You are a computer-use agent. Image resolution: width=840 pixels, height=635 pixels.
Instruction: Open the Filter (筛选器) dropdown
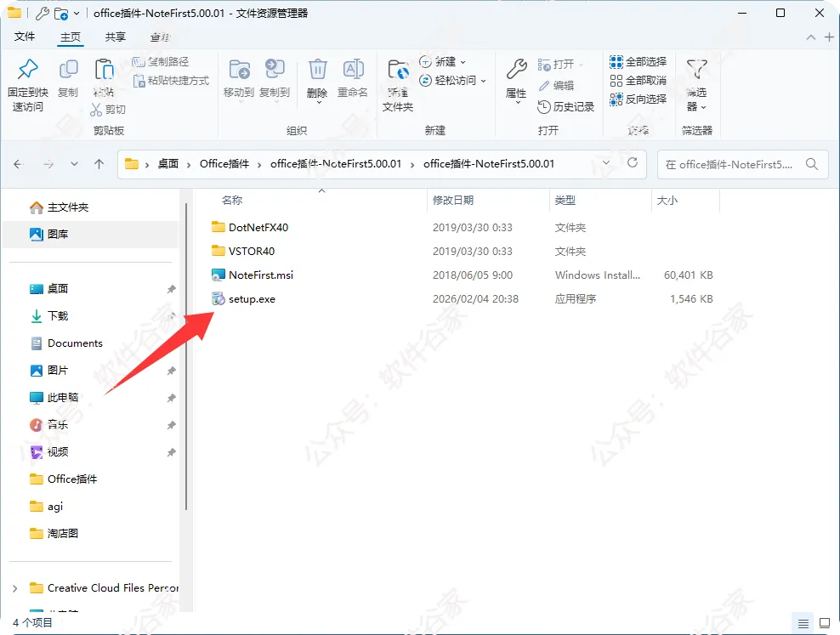(697, 86)
